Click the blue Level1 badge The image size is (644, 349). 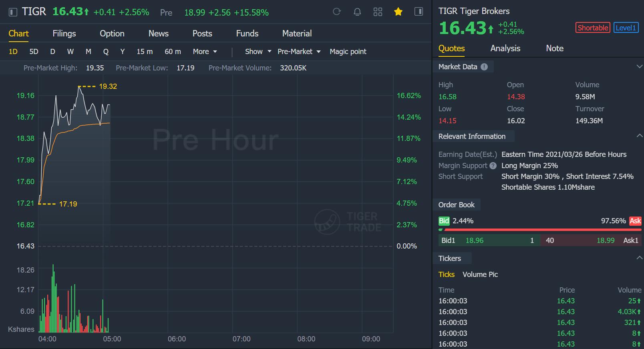[x=626, y=28]
